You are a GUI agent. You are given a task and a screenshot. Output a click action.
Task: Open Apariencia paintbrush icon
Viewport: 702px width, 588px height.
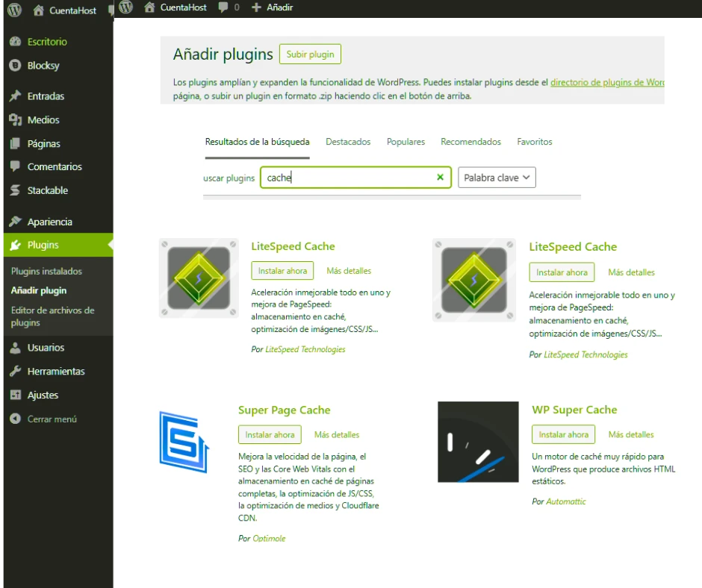14,222
